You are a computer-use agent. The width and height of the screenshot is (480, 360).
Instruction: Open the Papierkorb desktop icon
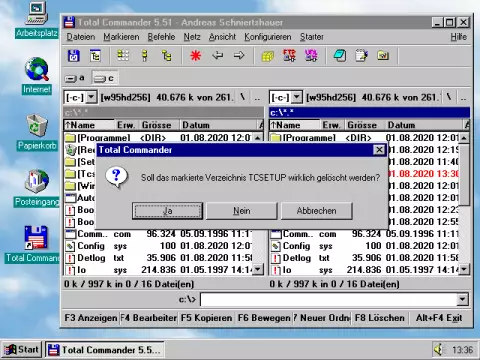click(37, 132)
